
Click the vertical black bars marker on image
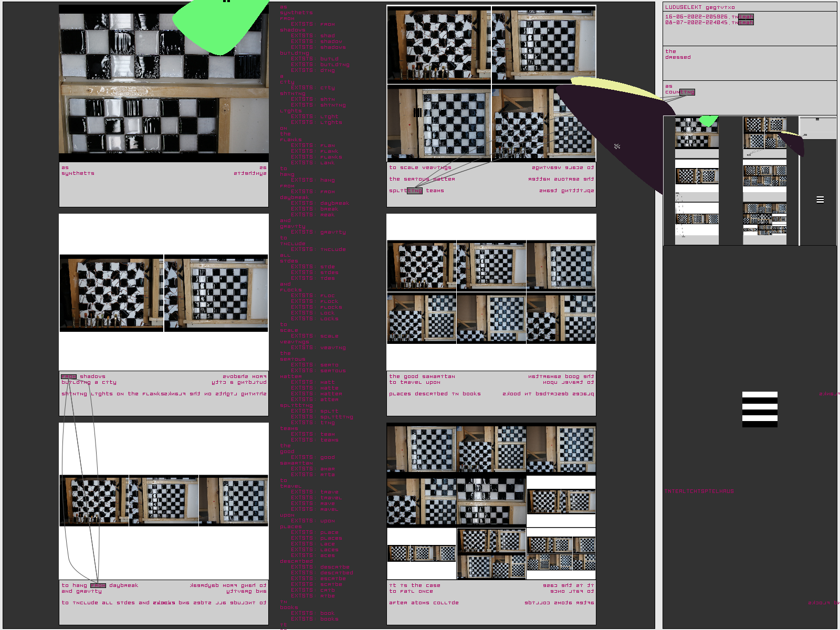pos(417,112)
